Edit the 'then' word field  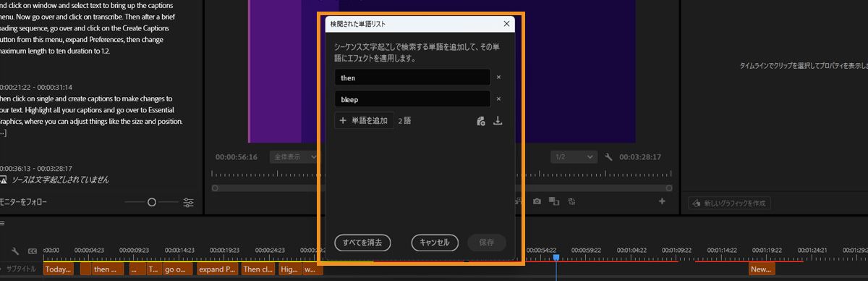(412, 77)
